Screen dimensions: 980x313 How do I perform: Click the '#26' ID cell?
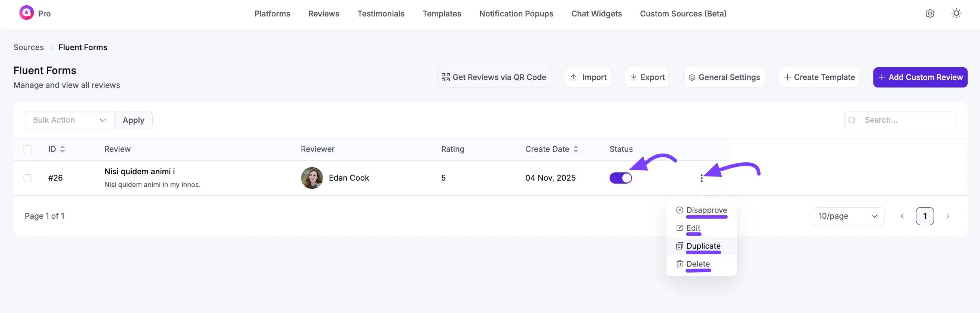click(x=55, y=178)
